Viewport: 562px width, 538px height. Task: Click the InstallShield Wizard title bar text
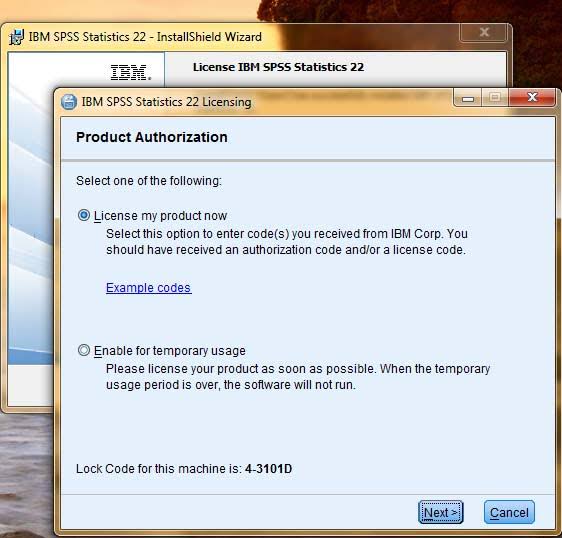coord(145,37)
